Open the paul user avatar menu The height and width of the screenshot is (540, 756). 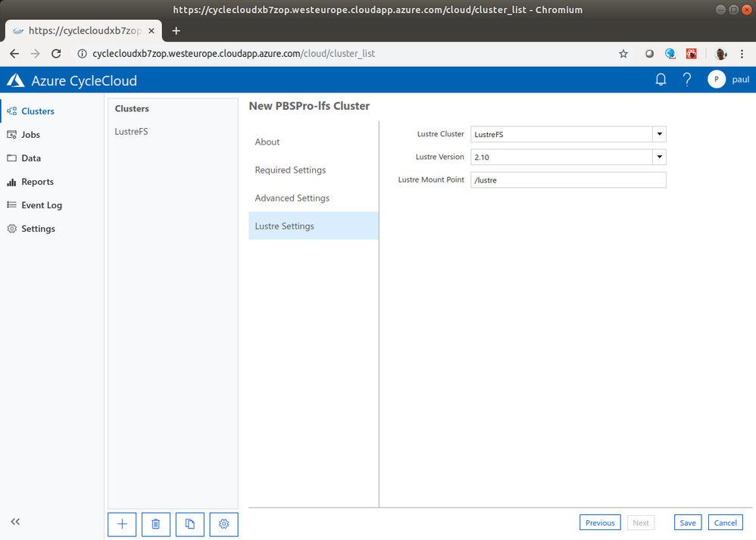coord(717,80)
